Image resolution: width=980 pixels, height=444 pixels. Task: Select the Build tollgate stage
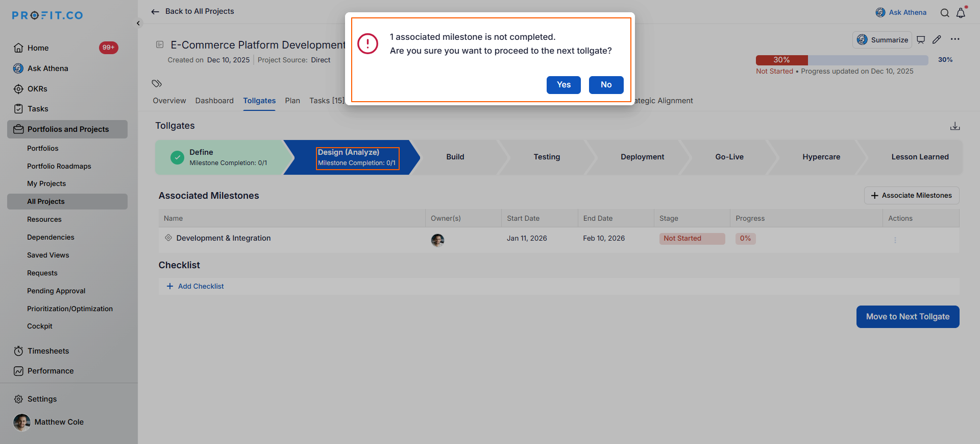tap(455, 157)
